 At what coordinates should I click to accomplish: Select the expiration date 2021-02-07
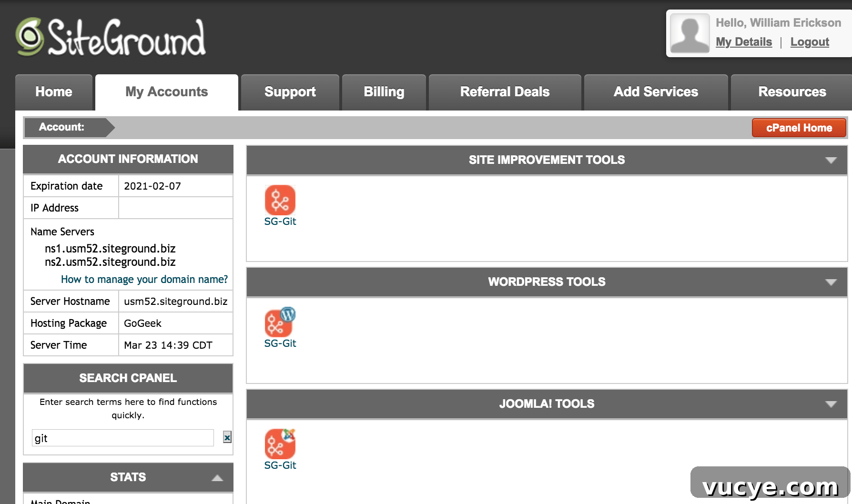[152, 186]
